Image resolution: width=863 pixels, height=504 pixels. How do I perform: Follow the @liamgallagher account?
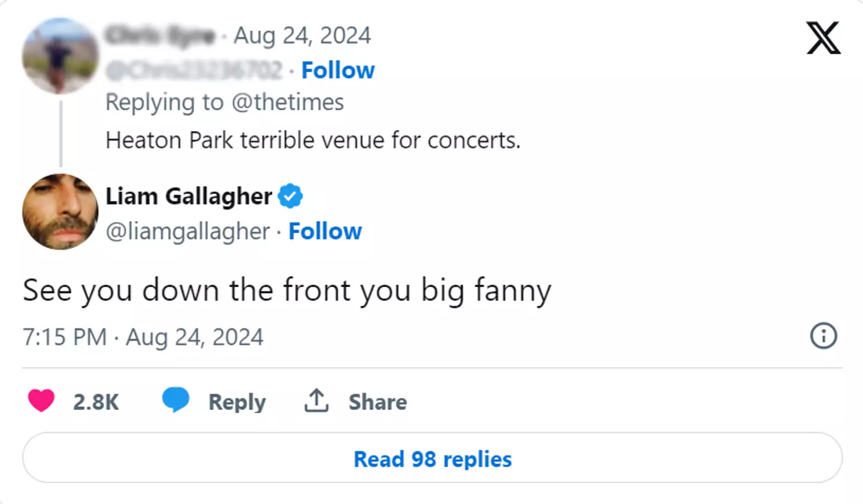[325, 231]
